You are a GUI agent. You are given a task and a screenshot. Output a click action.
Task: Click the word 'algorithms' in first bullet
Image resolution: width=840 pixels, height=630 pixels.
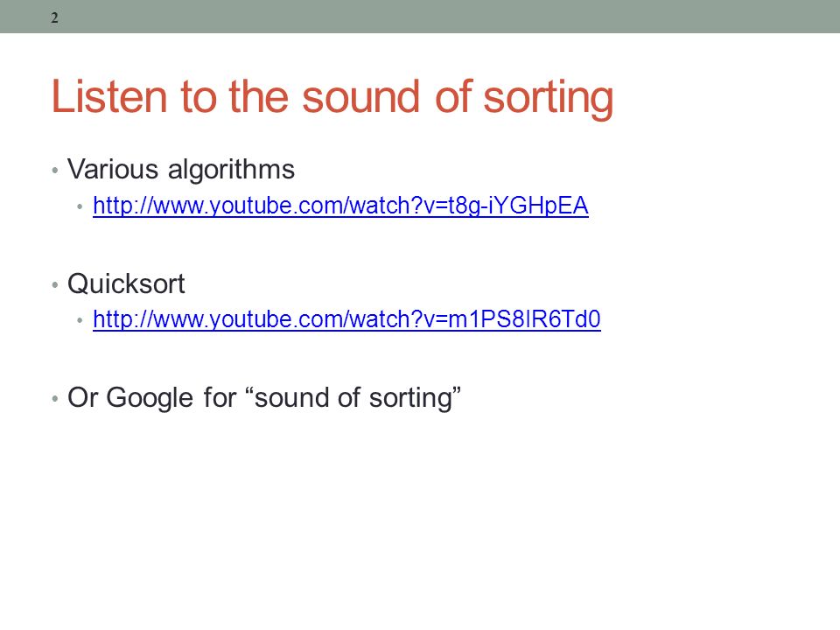231,171
